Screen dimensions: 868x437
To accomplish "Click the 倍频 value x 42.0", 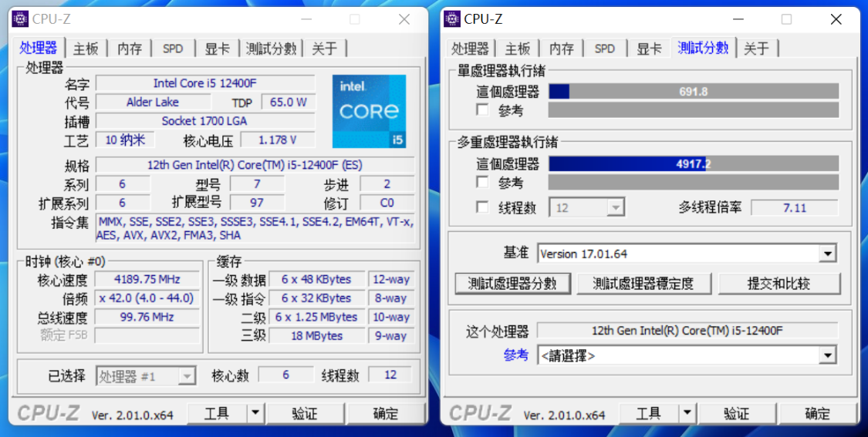I will point(147,297).
